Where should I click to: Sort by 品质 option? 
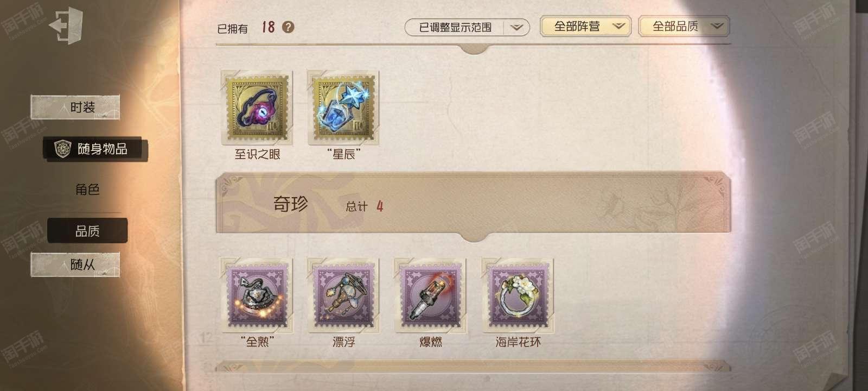click(87, 231)
